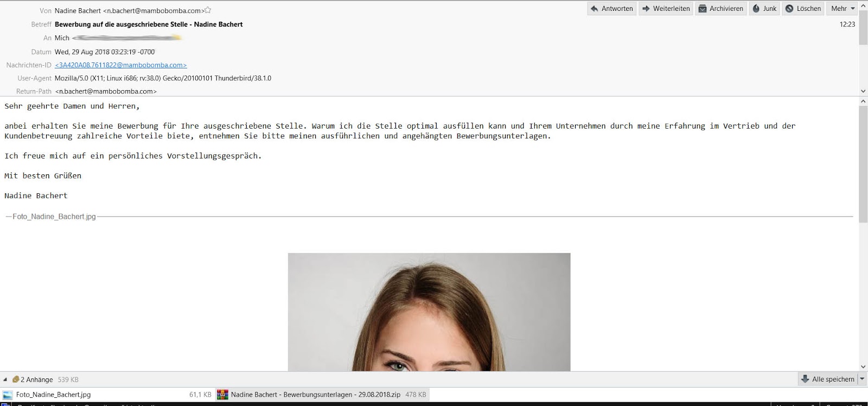Click the Return-Path address value
Image resolution: width=868 pixels, height=406 pixels.
coord(106,92)
